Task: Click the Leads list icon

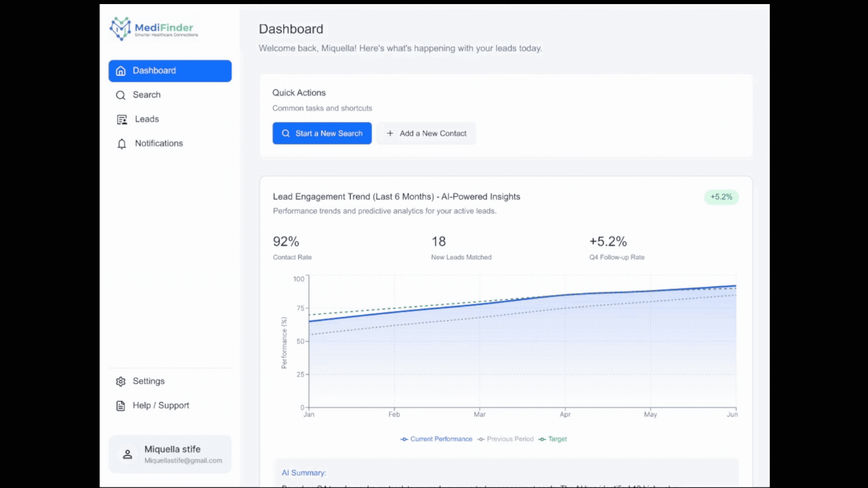Action: [x=122, y=119]
